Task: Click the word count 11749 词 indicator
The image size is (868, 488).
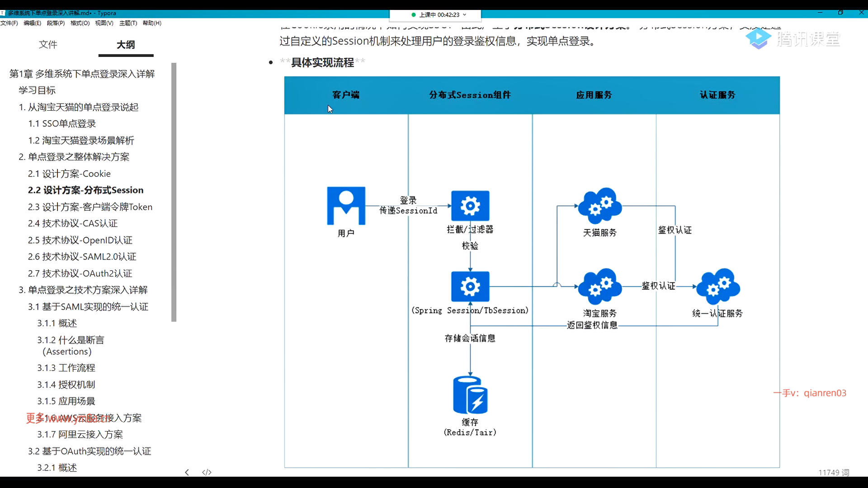Action: (833, 472)
